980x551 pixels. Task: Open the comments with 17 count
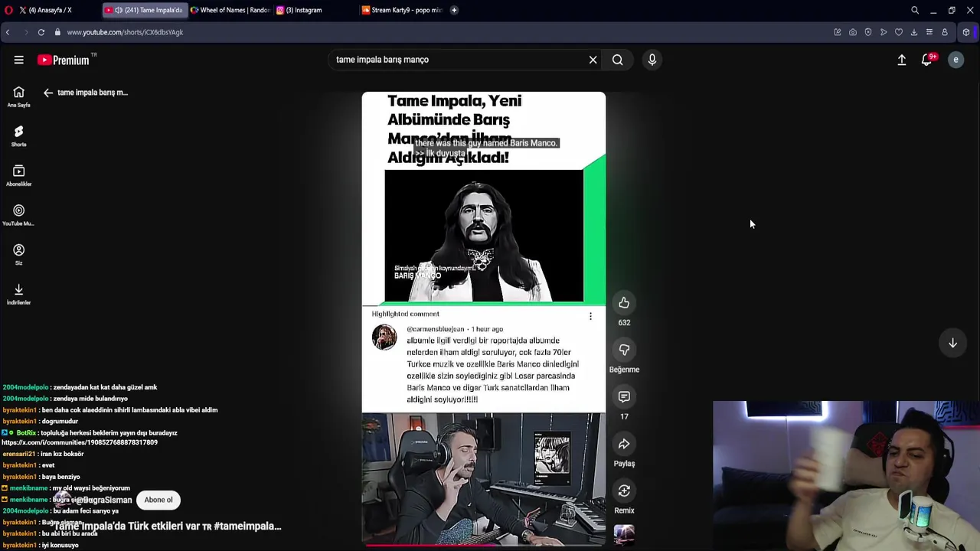[624, 396]
